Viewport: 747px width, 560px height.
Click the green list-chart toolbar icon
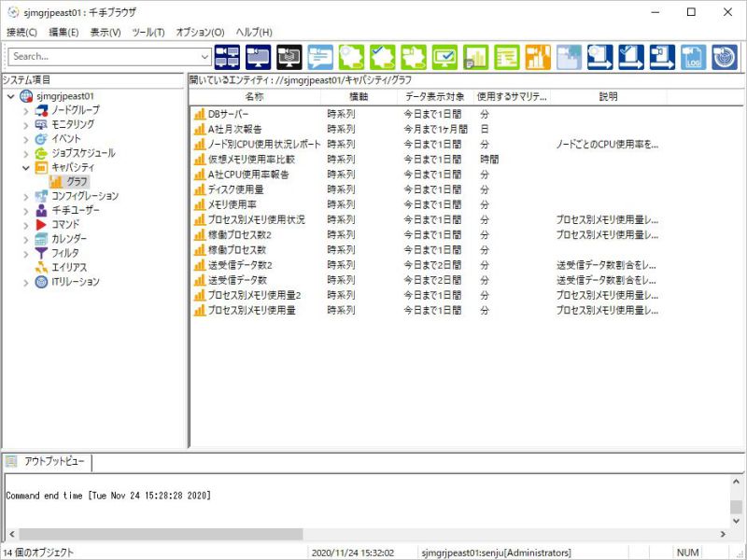pyautogui.click(x=507, y=57)
